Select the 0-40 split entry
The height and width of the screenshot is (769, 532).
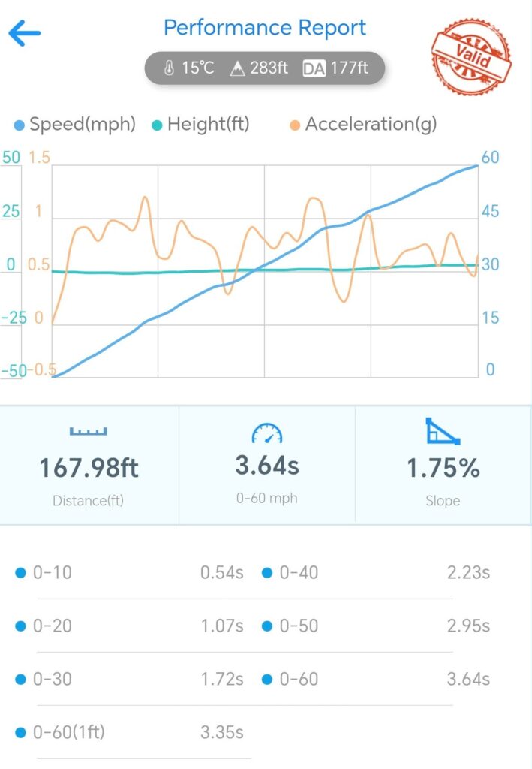(375, 573)
